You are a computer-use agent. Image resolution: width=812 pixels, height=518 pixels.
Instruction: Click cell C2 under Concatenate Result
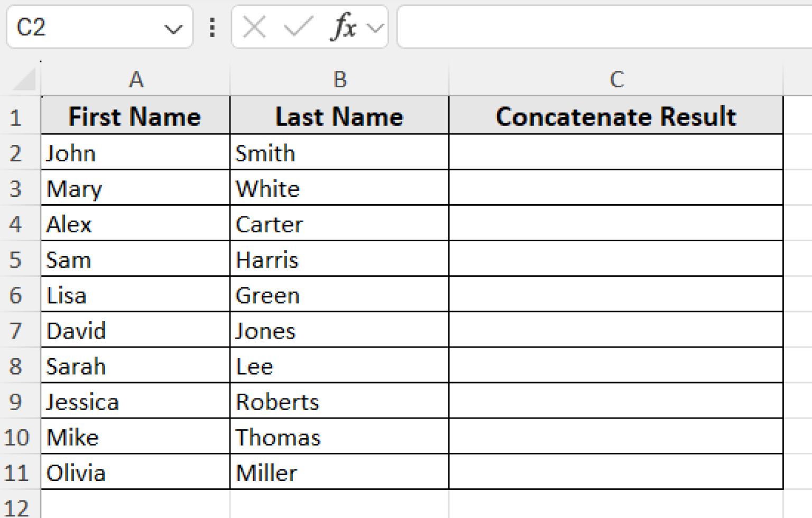click(616, 153)
